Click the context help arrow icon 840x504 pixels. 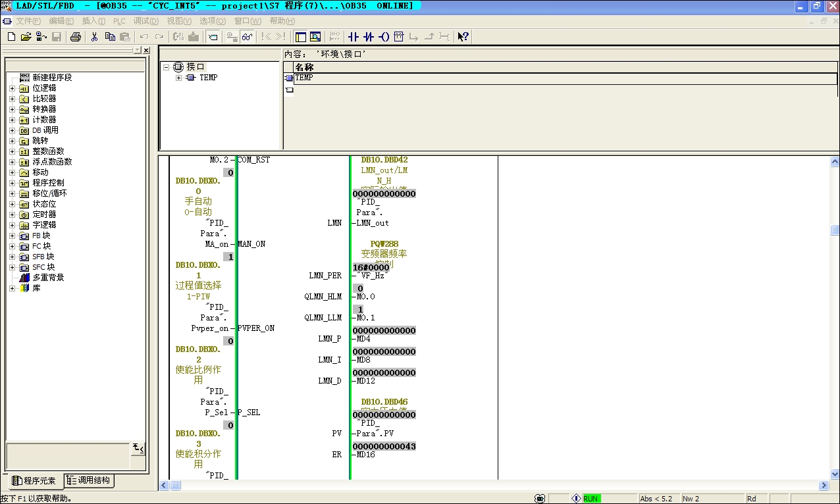463,37
